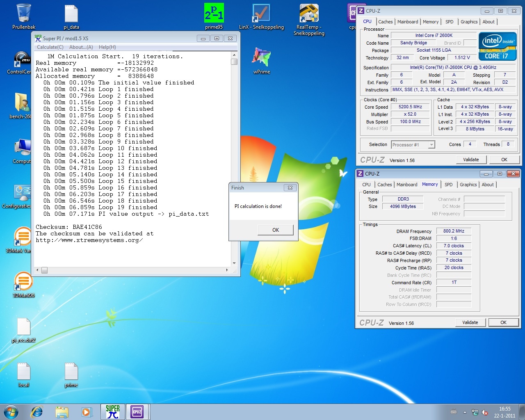
Task: Switch to Caches tab in top CPU-Z window
Action: 386,22
